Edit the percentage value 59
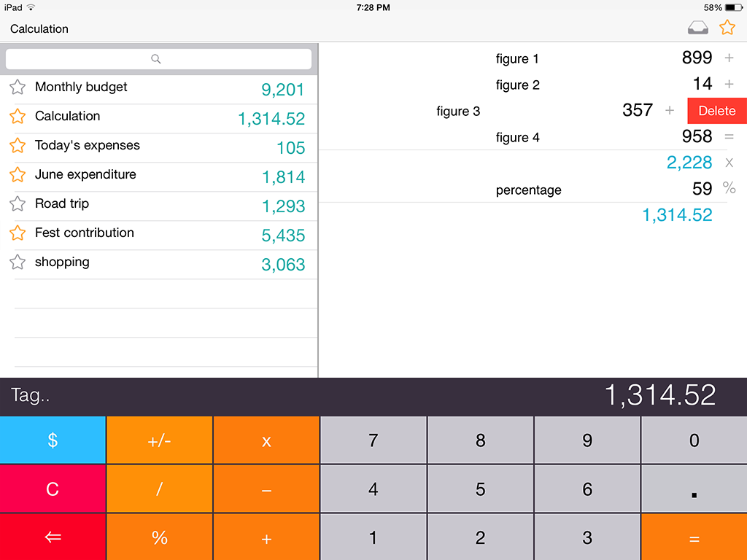 (703, 189)
